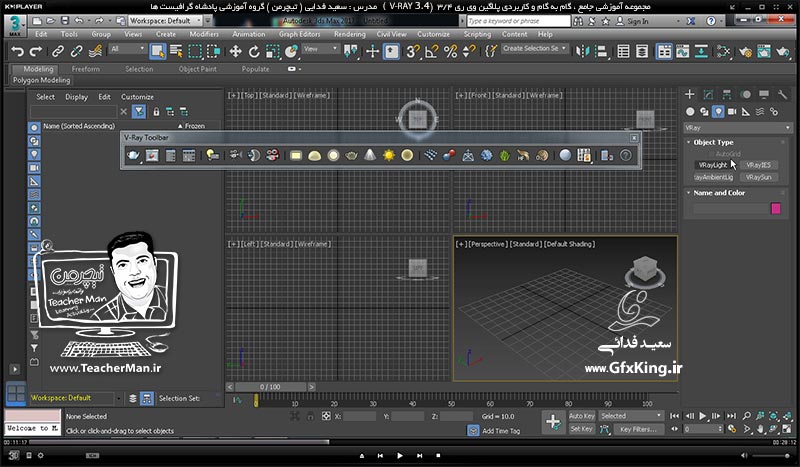Select the Space Warps category icon
800x467 pixels.
click(760, 111)
